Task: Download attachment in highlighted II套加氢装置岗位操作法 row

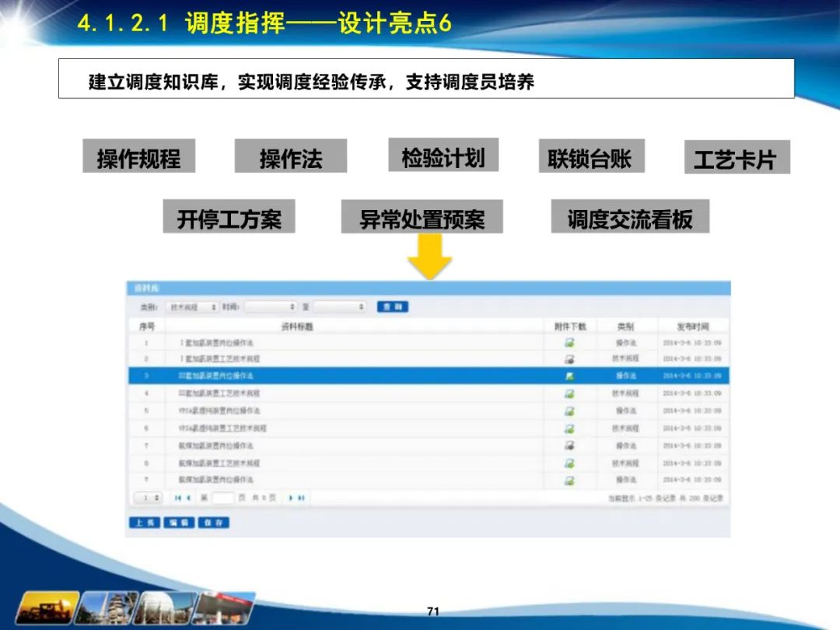Action: pyautogui.click(x=569, y=376)
